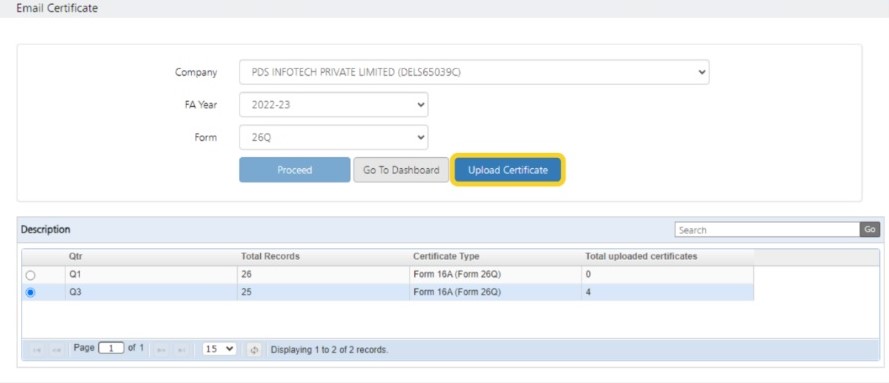Refresh the records grid

pyautogui.click(x=254, y=350)
